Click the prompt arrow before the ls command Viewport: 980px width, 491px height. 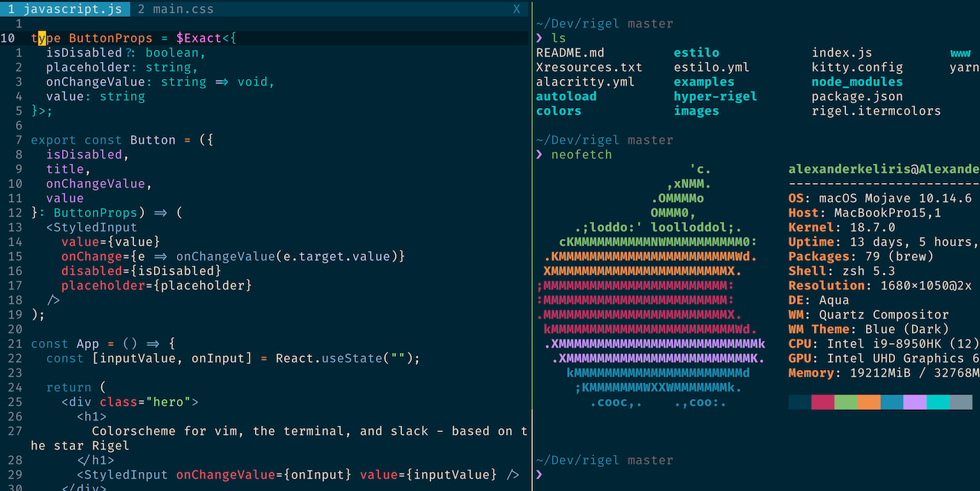[x=540, y=38]
